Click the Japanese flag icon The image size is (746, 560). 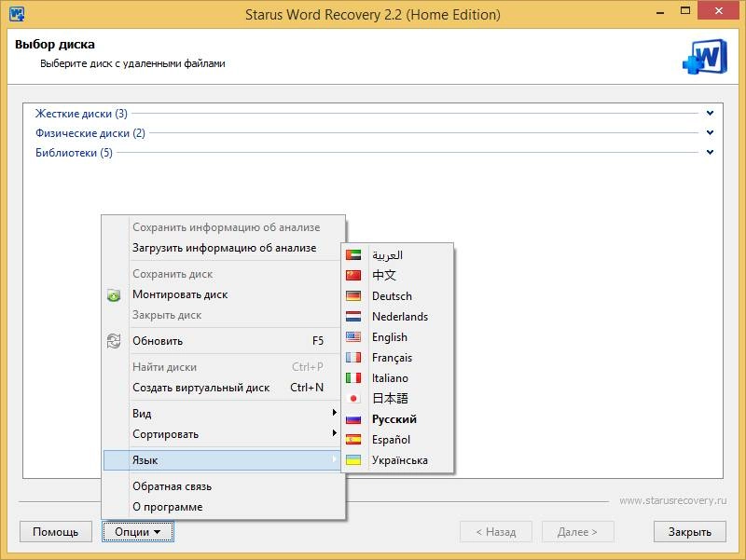pyautogui.click(x=353, y=399)
